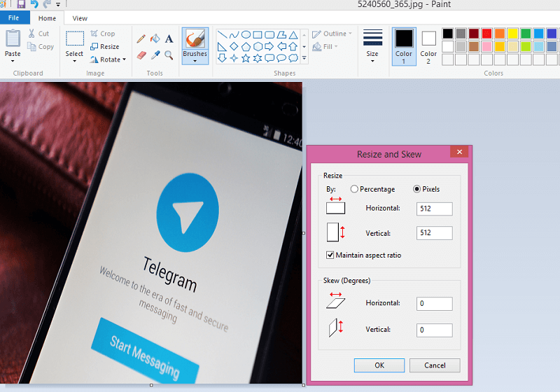Click the Paste clipboard icon
This screenshot has height=392, width=560.
tap(13, 38)
